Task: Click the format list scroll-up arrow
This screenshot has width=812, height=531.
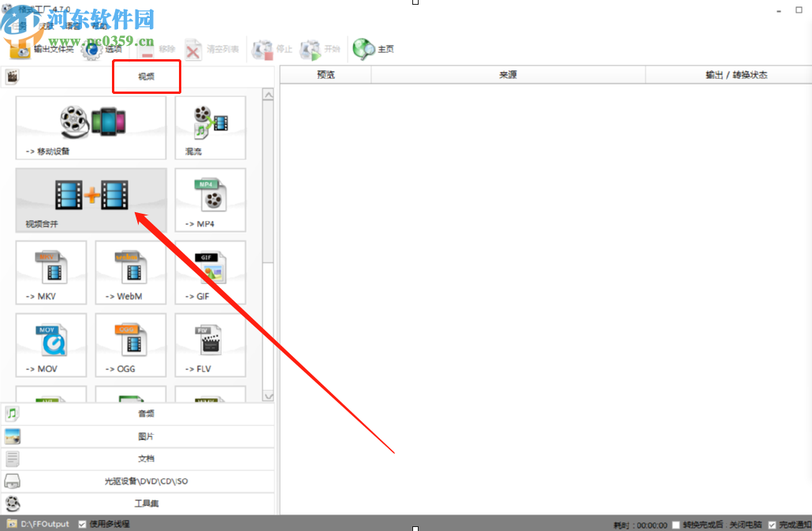Action: (x=268, y=95)
